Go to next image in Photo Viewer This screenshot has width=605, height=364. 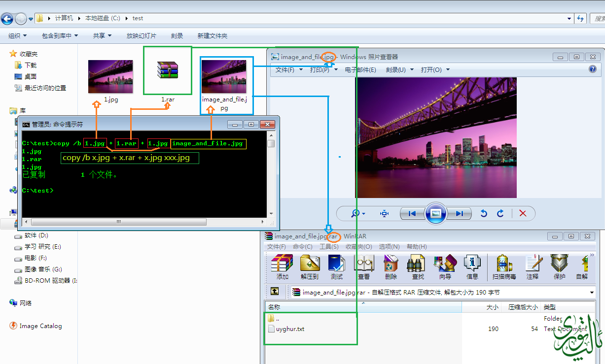tap(460, 213)
